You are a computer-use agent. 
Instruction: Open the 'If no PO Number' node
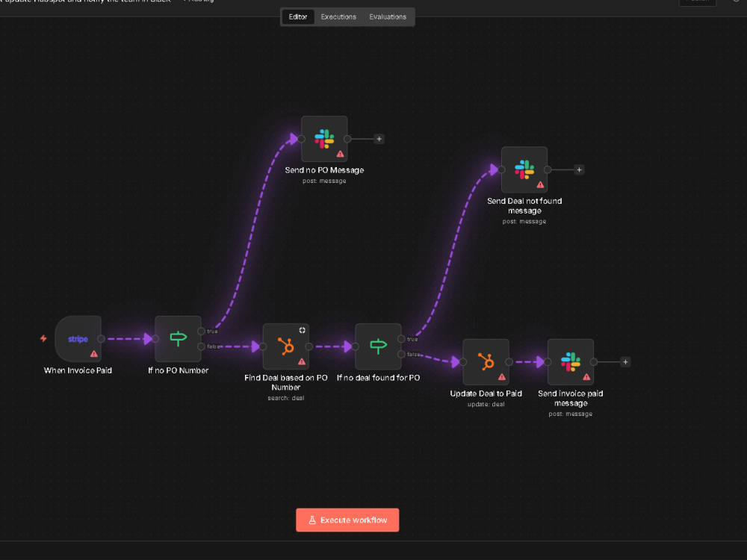click(x=179, y=338)
